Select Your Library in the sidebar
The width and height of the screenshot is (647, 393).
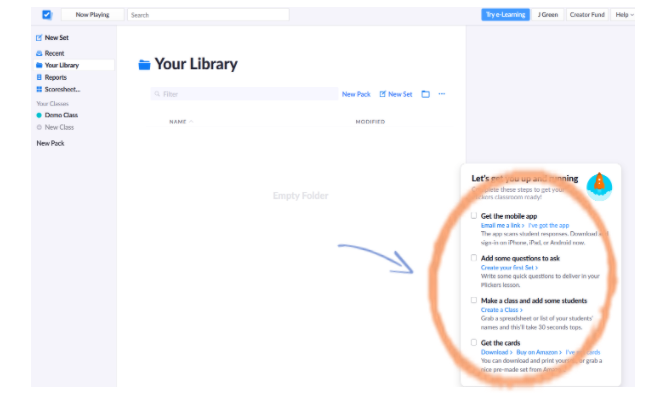click(x=74, y=65)
